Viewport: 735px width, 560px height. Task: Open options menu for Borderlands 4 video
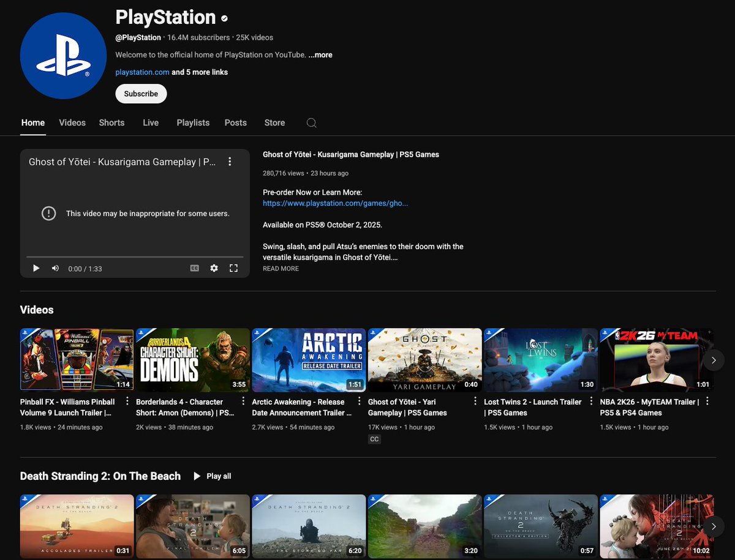coord(243,401)
